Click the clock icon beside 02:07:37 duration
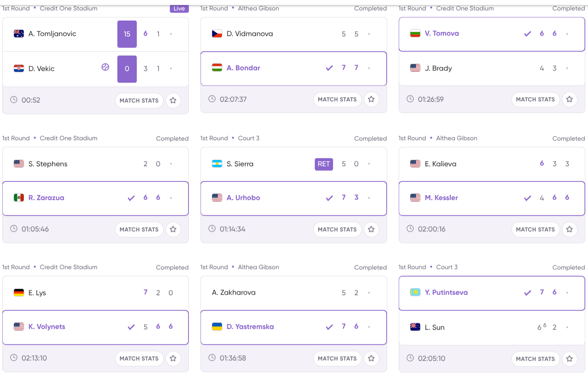 (x=212, y=99)
